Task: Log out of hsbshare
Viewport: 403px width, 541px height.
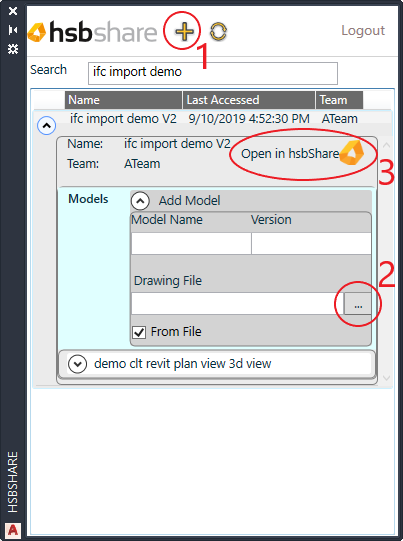Action: click(x=363, y=31)
